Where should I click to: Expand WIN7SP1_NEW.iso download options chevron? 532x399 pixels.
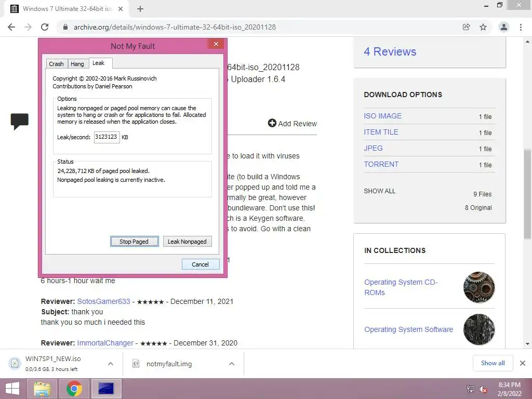click(111, 364)
